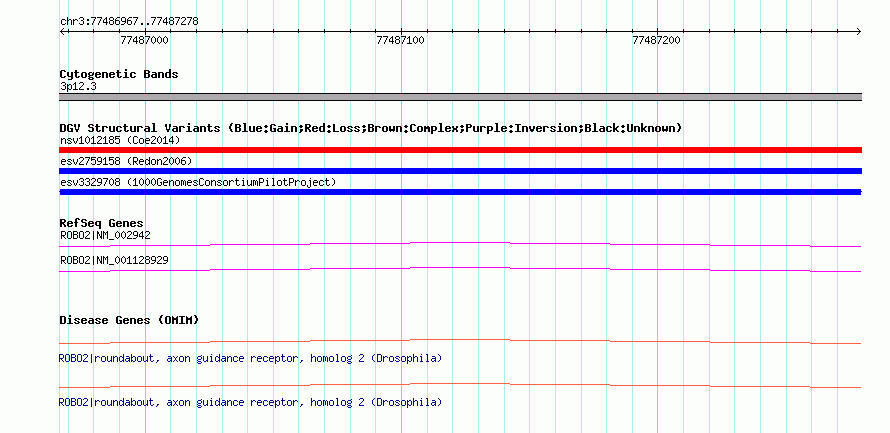
Task: Click the chr3:77486967..77487278 coordinate label
Action: [x=129, y=22]
